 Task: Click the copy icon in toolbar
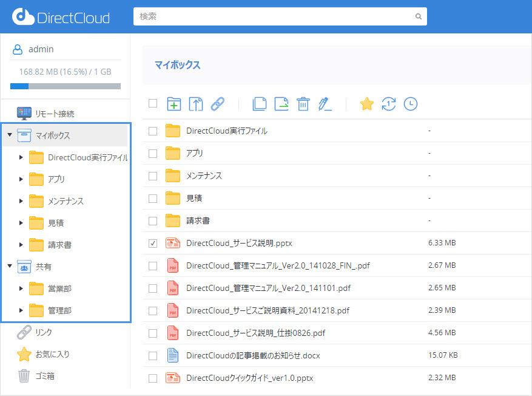pyautogui.click(x=260, y=104)
